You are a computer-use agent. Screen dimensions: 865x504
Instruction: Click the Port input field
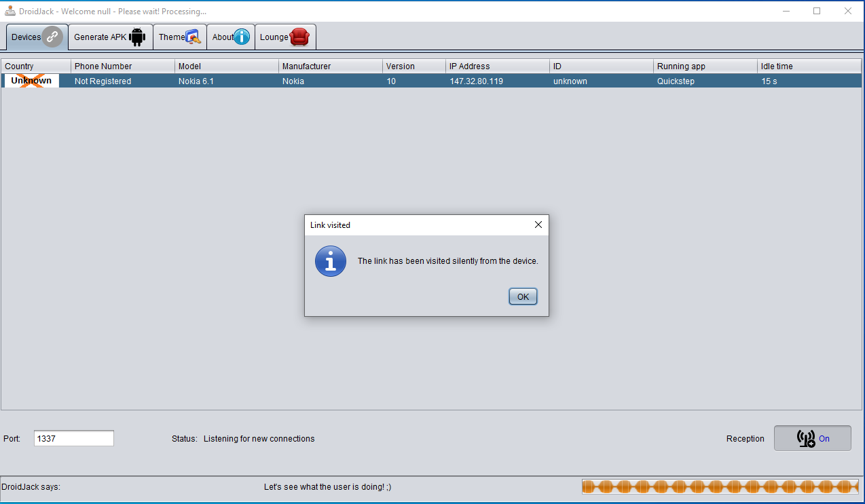click(74, 438)
